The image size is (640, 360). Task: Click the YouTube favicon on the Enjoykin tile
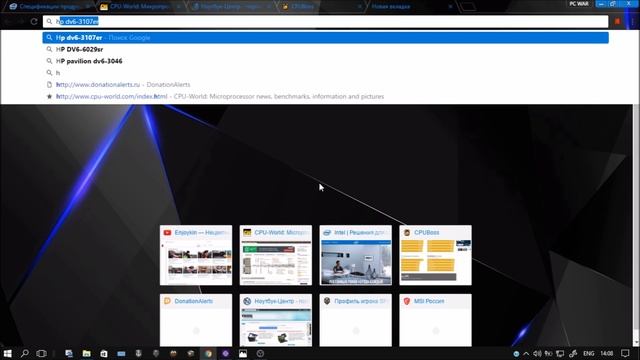[x=167, y=232]
